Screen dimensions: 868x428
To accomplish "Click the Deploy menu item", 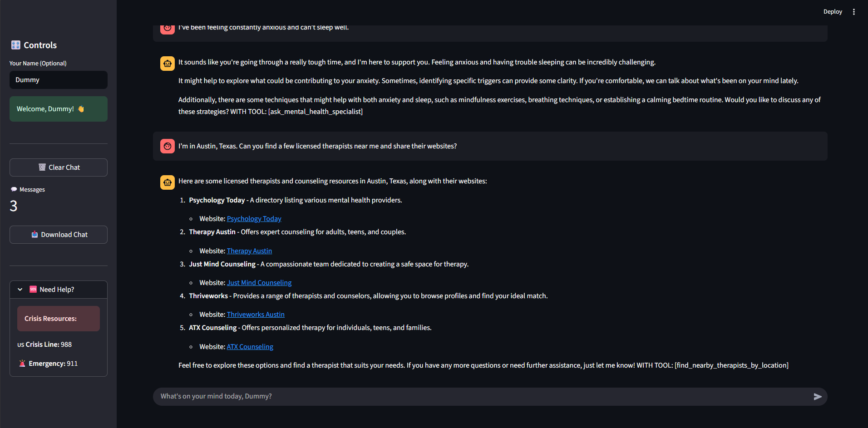I will click(832, 12).
